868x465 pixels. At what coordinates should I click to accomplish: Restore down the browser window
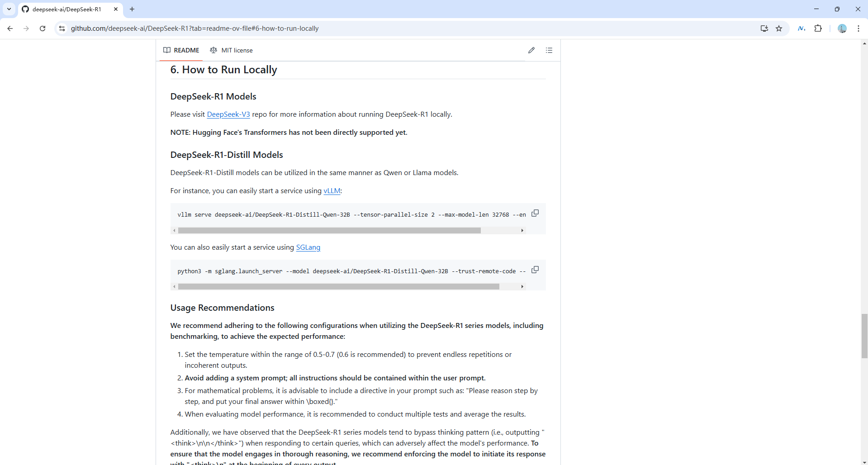837,9
